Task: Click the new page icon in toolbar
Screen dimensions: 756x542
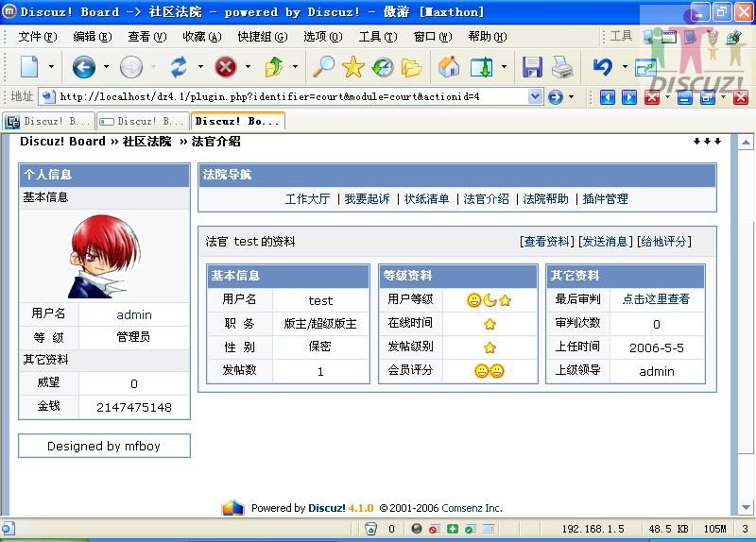Action: 29,66
